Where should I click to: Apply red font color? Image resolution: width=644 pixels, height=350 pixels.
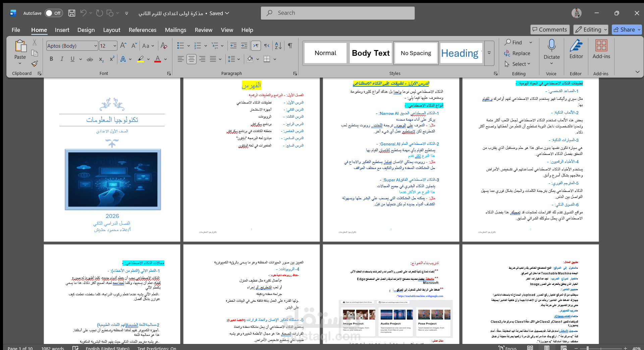[158, 59]
